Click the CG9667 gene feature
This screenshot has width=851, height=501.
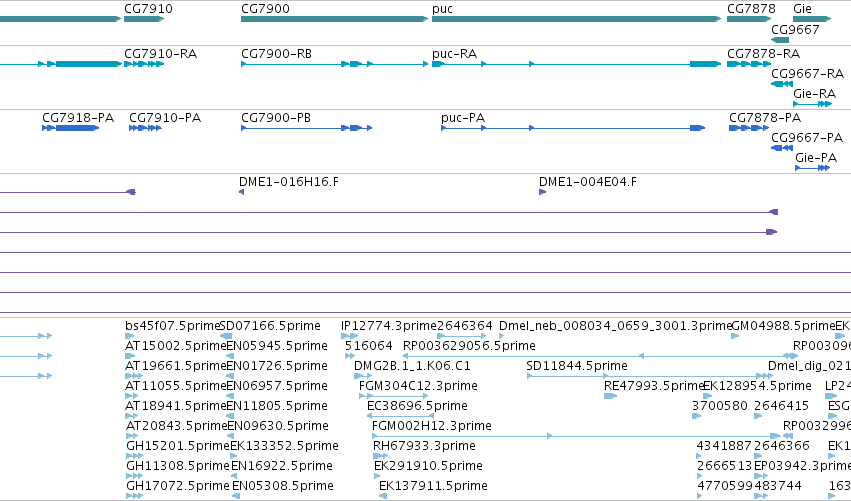780,40
